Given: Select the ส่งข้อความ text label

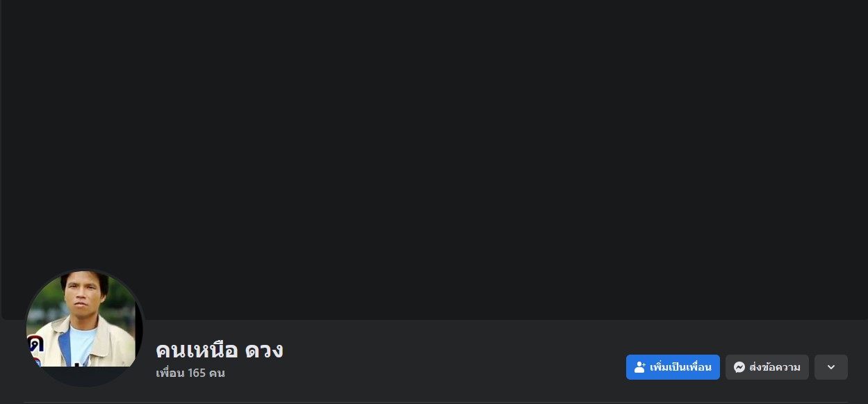Looking at the screenshot, I should [775, 367].
